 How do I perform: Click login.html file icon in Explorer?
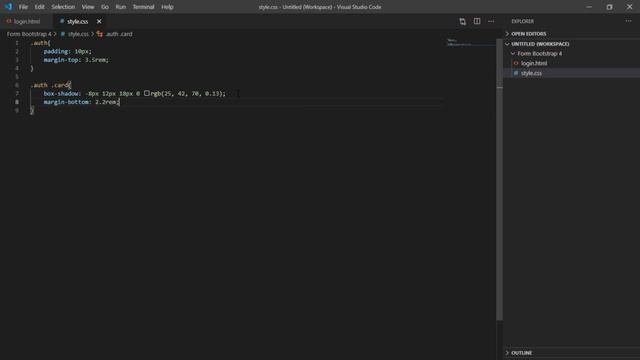tap(516, 63)
